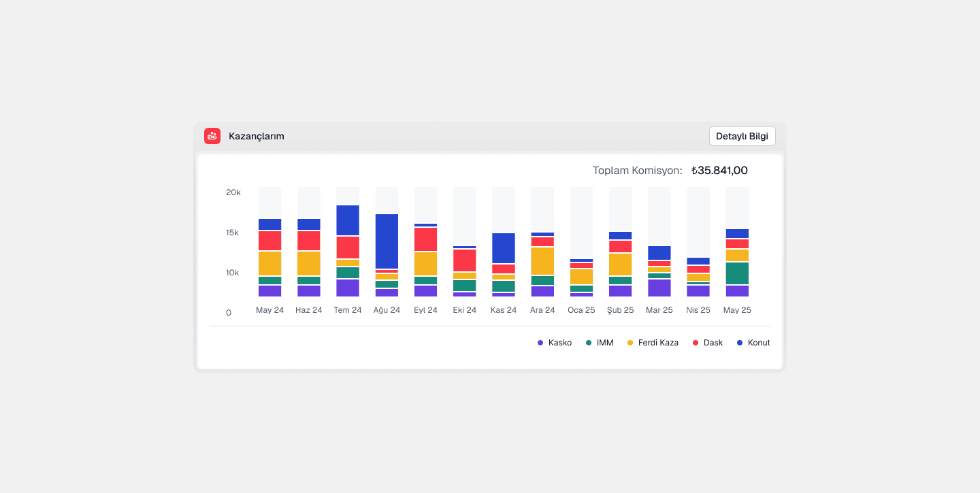The width and height of the screenshot is (980, 493).
Task: Toggle the Kasko legend entry
Action: click(555, 343)
